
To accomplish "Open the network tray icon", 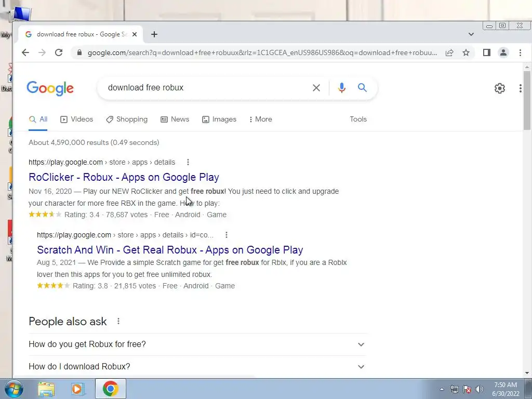I will [454, 389].
